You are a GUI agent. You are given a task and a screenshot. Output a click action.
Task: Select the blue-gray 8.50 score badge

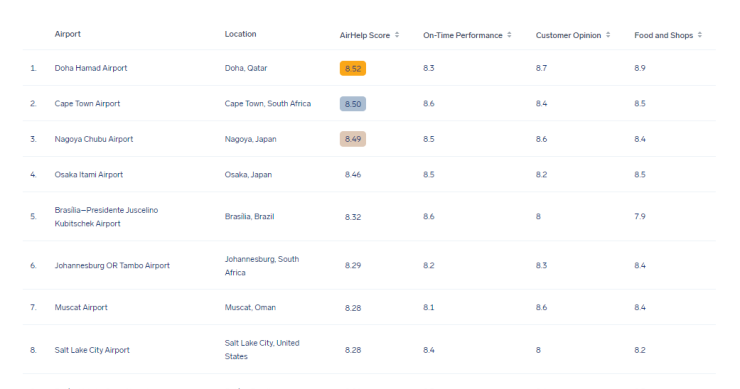click(x=353, y=104)
